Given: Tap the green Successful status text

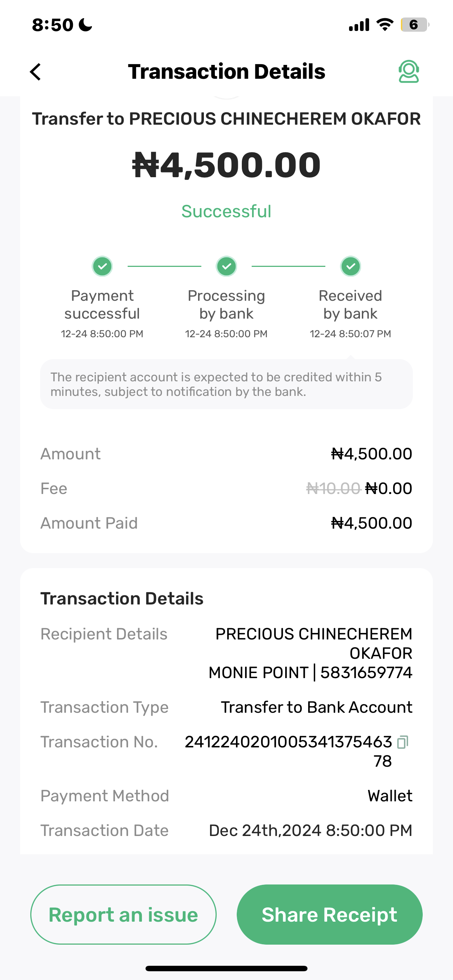Looking at the screenshot, I should click(x=226, y=211).
